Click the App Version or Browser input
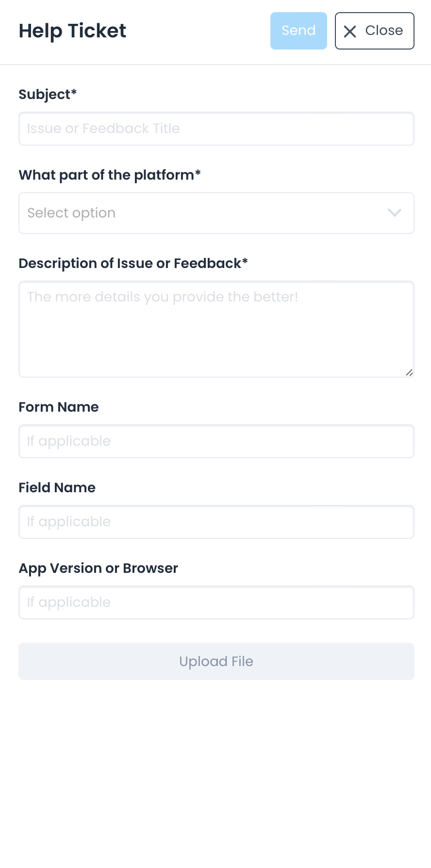431x868 pixels. [x=216, y=602]
